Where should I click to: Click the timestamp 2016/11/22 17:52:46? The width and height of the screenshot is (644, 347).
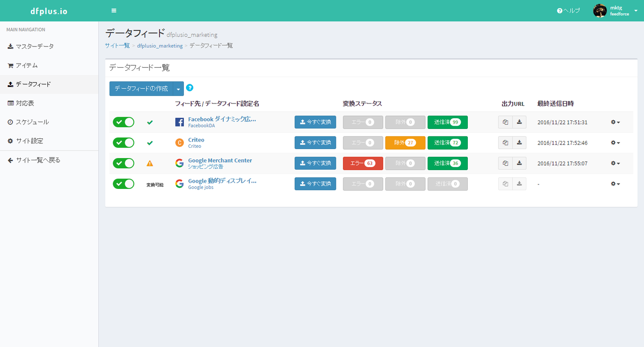(x=562, y=143)
